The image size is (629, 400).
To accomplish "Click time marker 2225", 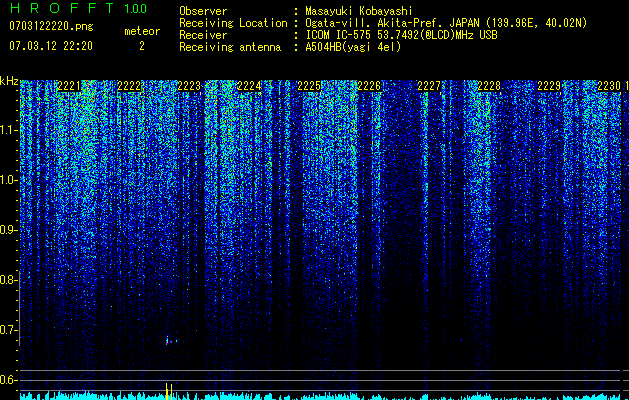I will 309,86.
